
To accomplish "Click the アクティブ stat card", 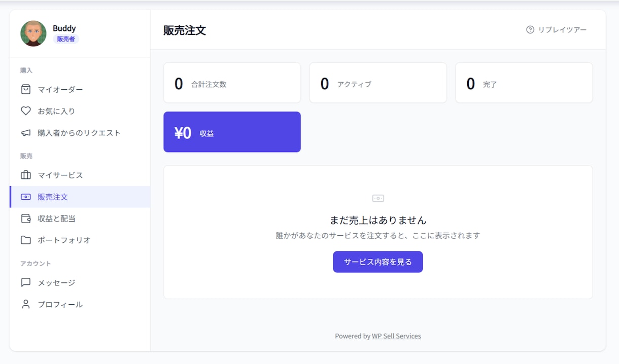I will [x=378, y=83].
